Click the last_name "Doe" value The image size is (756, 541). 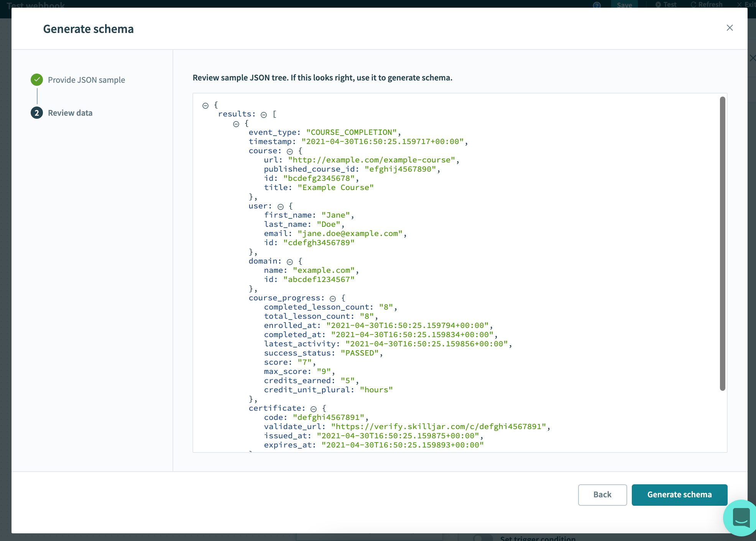329,224
